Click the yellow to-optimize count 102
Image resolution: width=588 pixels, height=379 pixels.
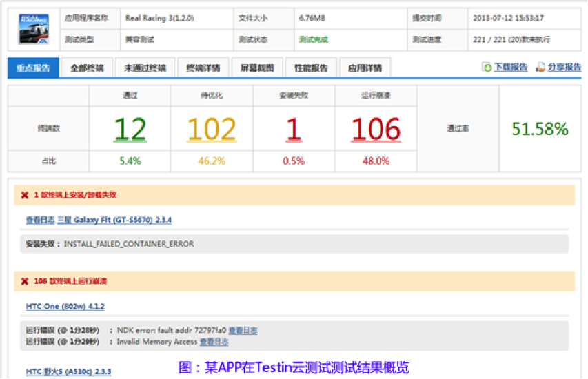click(212, 129)
